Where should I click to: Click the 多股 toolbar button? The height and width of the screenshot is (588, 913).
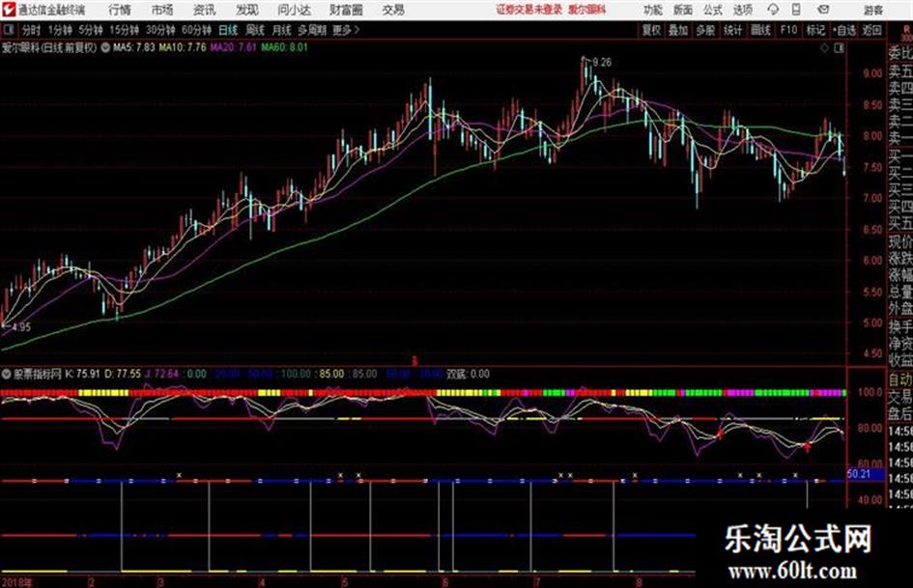click(x=705, y=30)
